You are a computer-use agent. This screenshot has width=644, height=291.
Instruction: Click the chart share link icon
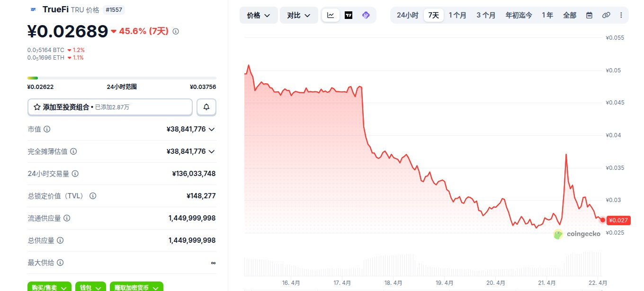pos(606,15)
